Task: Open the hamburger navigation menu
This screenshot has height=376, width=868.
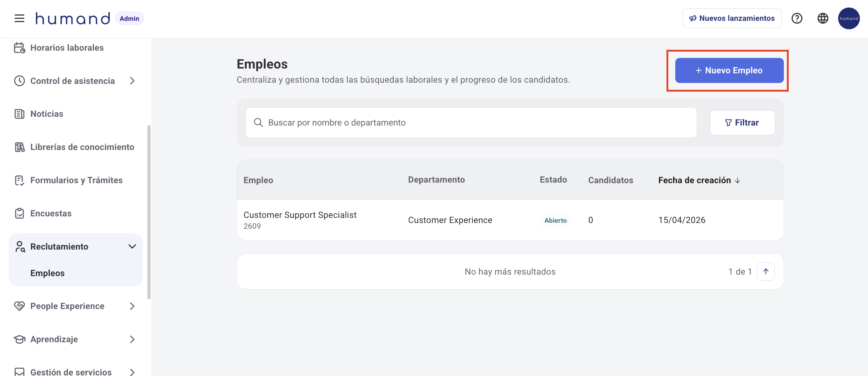Action: click(x=19, y=18)
